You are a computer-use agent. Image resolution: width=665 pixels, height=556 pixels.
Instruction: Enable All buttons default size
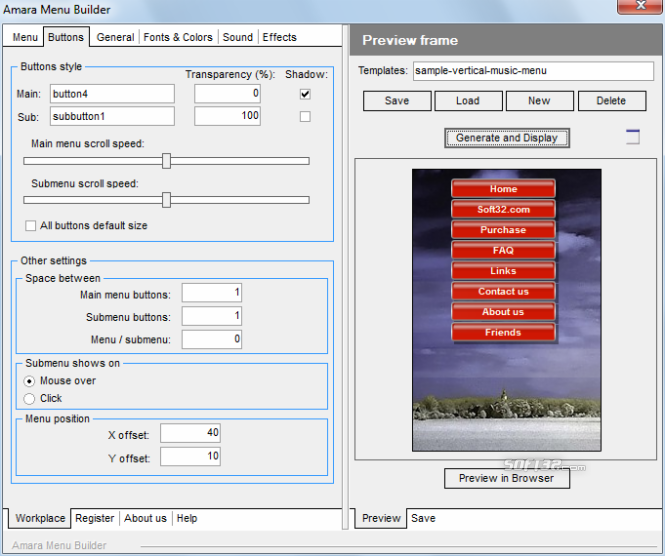[31, 226]
